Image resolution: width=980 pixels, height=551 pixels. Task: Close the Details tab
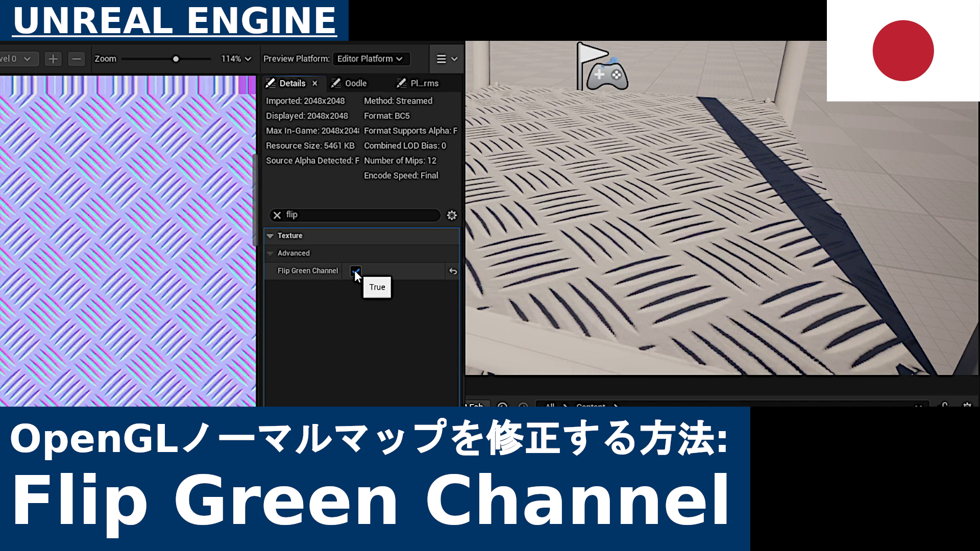(x=315, y=83)
